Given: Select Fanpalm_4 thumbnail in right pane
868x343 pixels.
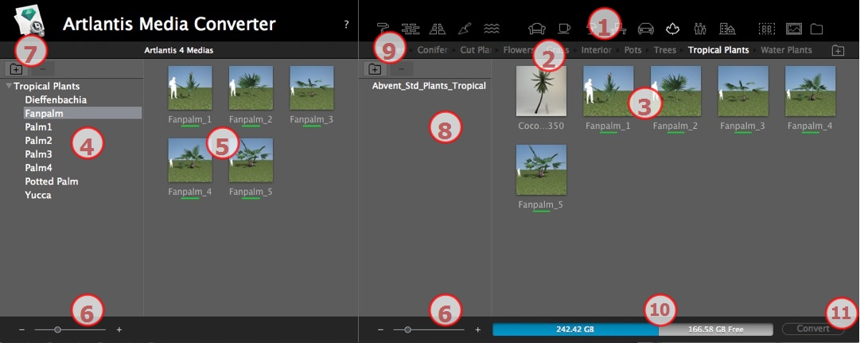Looking at the screenshot, I should click(810, 91).
